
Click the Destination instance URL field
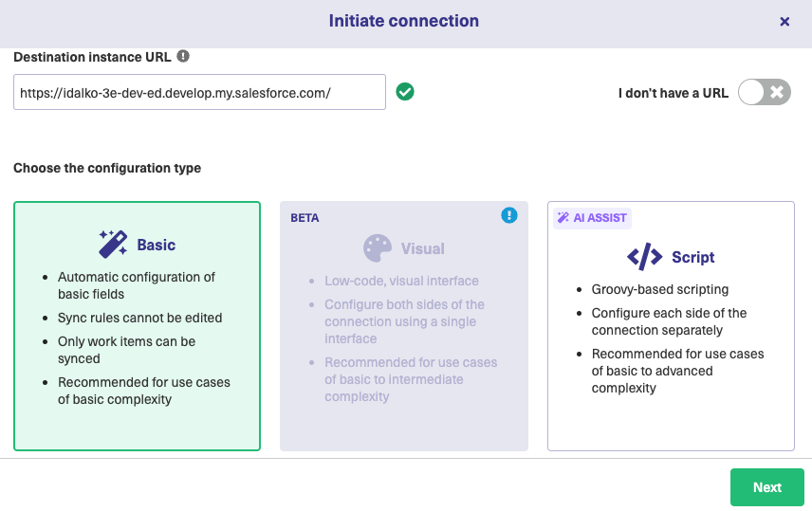199,92
